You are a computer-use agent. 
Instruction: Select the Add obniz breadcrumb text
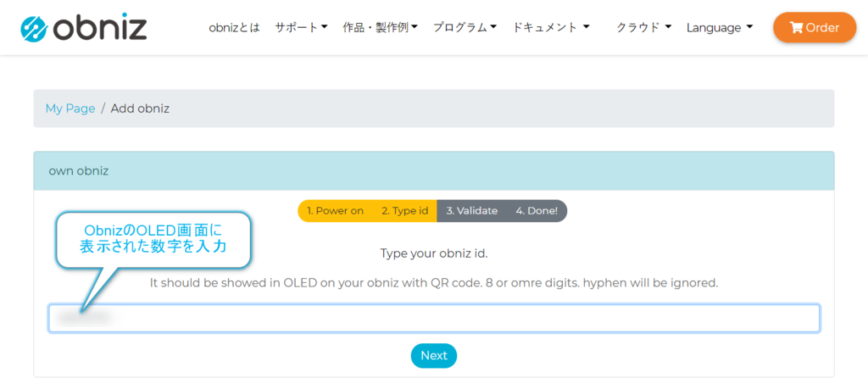(x=140, y=108)
